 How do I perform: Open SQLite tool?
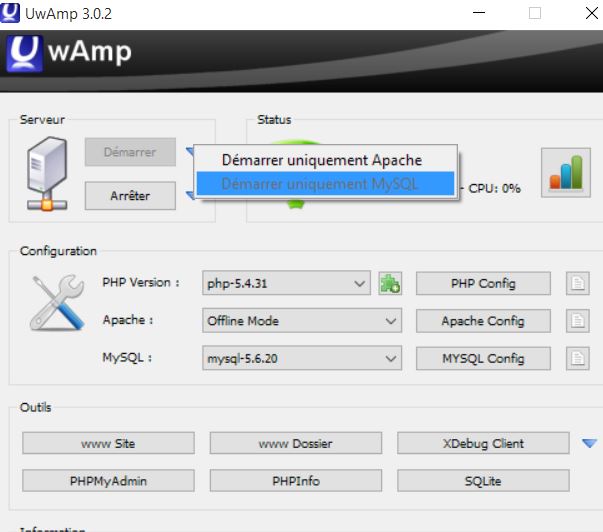click(483, 480)
